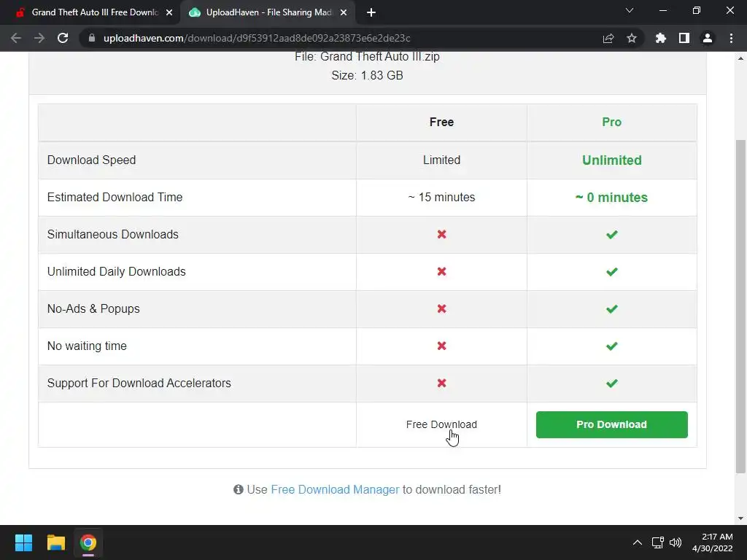
Task: Click red X for Simultaneous Downloads
Action: [441, 234]
